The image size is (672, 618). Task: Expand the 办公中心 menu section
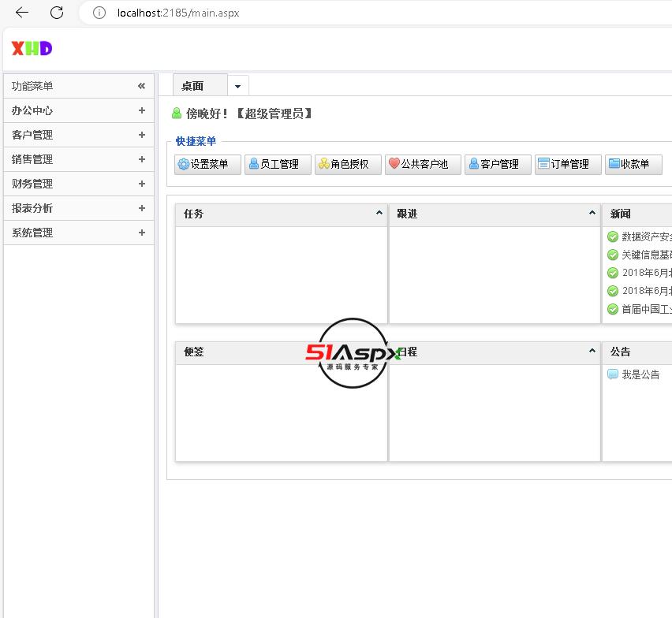point(142,110)
